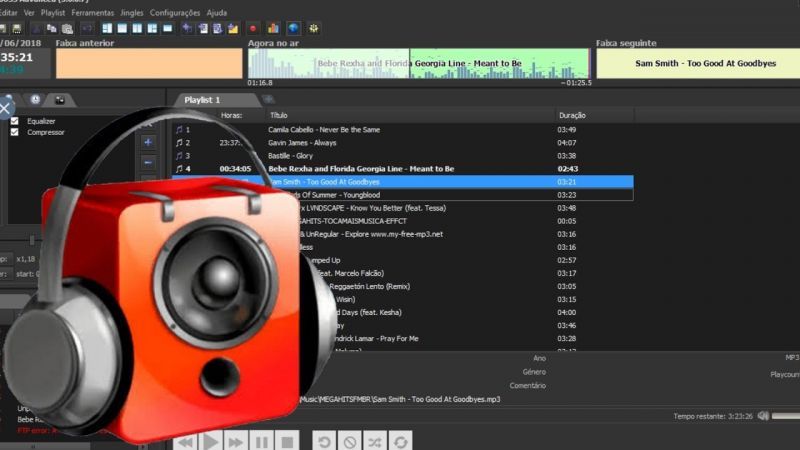The height and width of the screenshot is (450, 800).
Task: Click the repeat-one circular arrow button
Action: coord(324,441)
